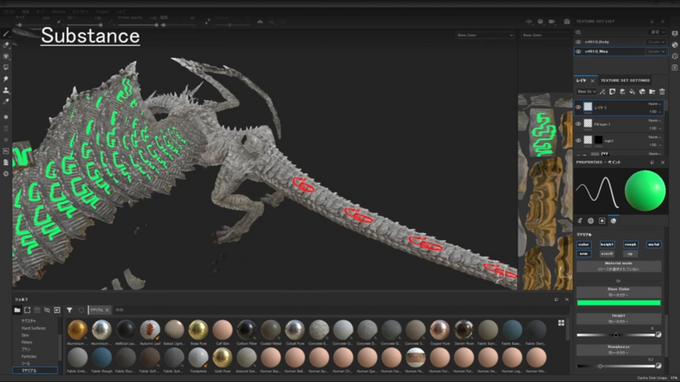Toggle the color channel button

pos(584,245)
